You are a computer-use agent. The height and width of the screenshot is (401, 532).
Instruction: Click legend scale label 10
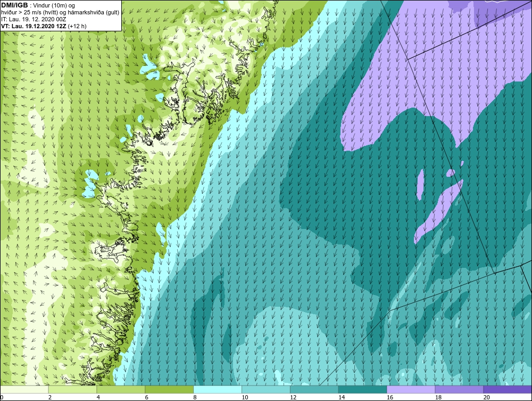click(x=245, y=397)
